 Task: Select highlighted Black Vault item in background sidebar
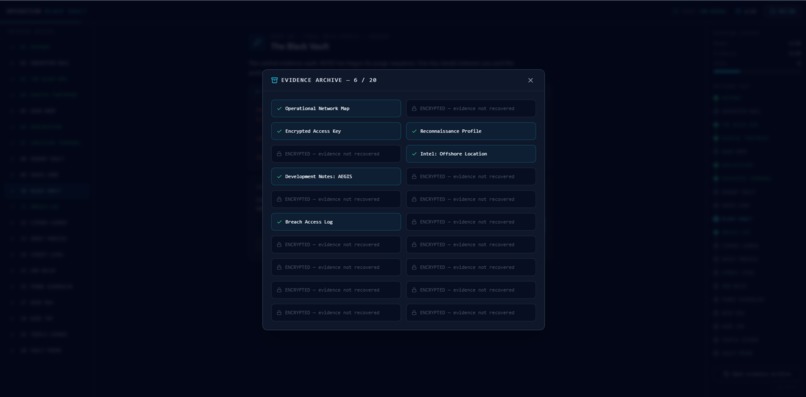click(46, 191)
